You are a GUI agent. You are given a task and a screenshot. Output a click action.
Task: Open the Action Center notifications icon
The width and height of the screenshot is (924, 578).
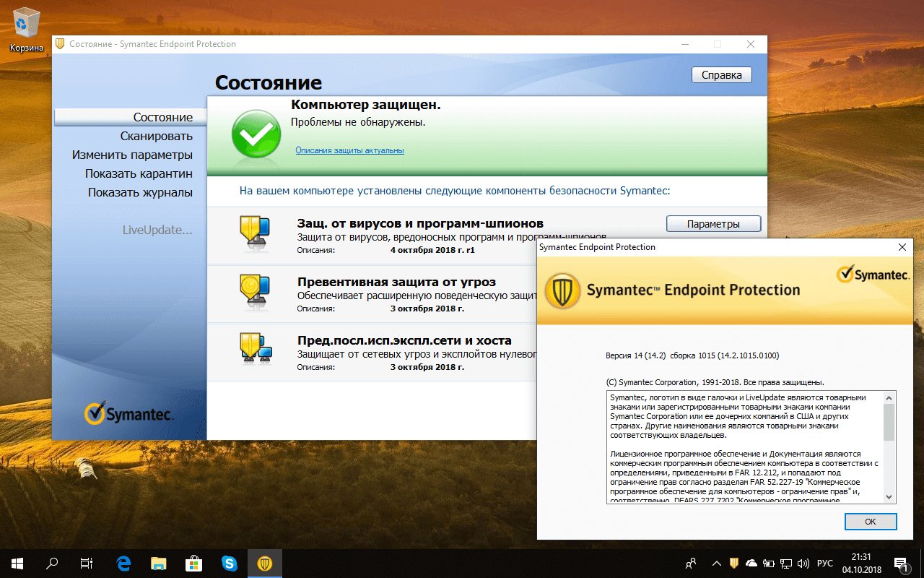coord(902,563)
